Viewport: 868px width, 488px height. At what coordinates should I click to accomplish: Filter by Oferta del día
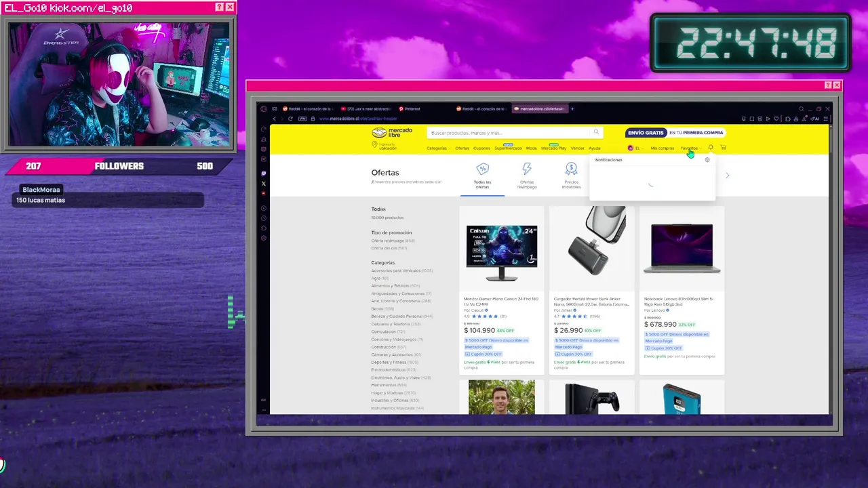click(389, 248)
